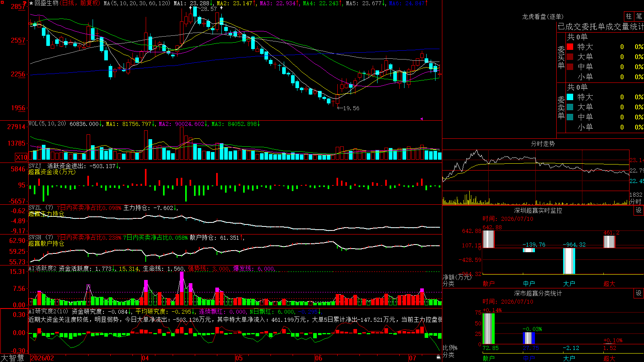
Task: Click the 2026/02 timeline date marker
Action: click(42, 358)
